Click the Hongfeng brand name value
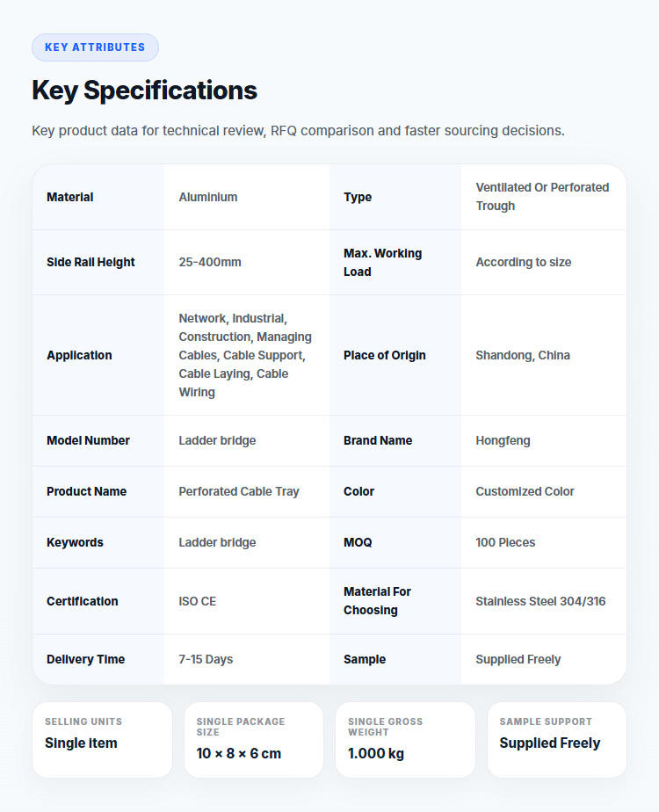 (503, 440)
